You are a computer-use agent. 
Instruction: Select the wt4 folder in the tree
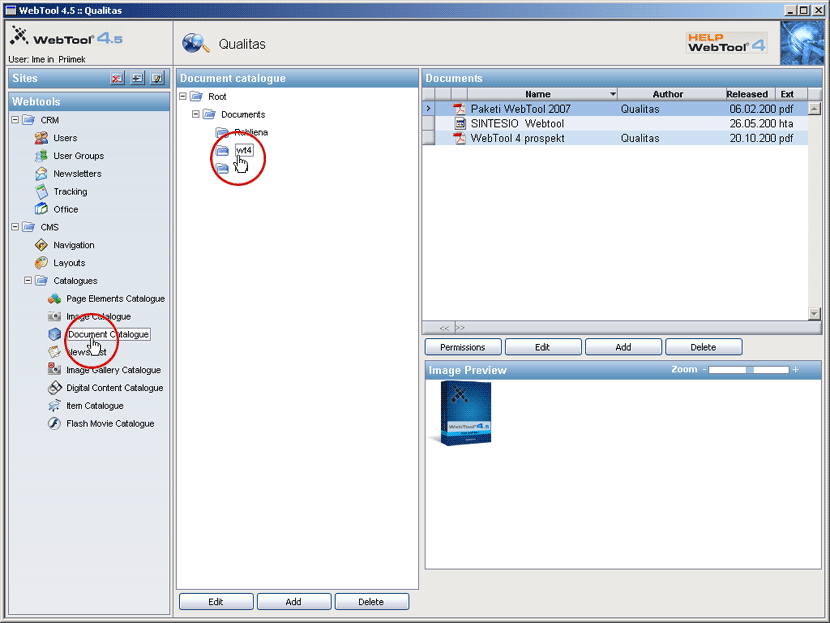(x=244, y=150)
